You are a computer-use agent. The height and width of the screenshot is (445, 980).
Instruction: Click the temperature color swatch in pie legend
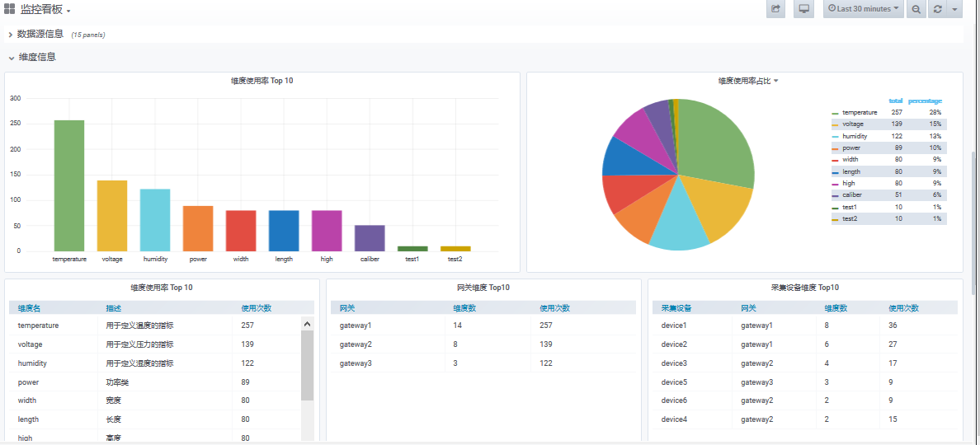tap(835, 113)
